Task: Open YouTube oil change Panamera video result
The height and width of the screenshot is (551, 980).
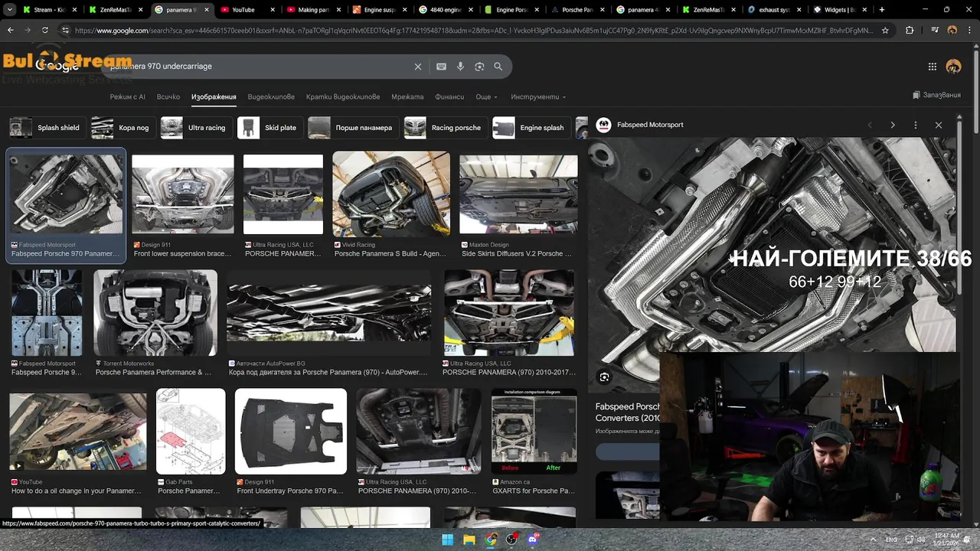Action: click(77, 432)
